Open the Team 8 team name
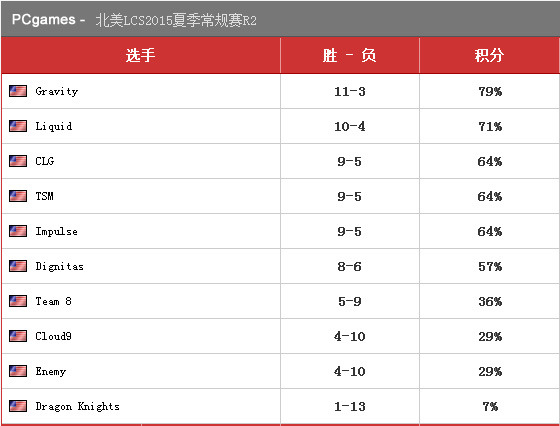This screenshot has height=426, width=560. pos(54,301)
